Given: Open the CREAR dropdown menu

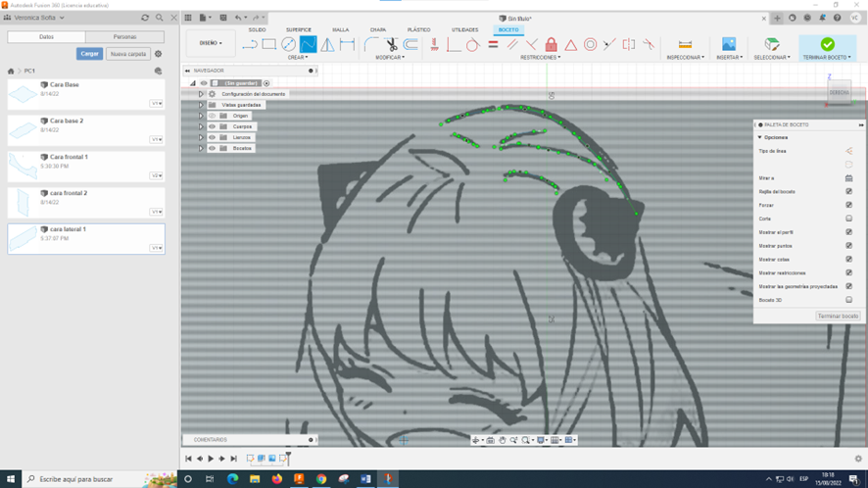Looking at the screenshot, I should coord(298,58).
